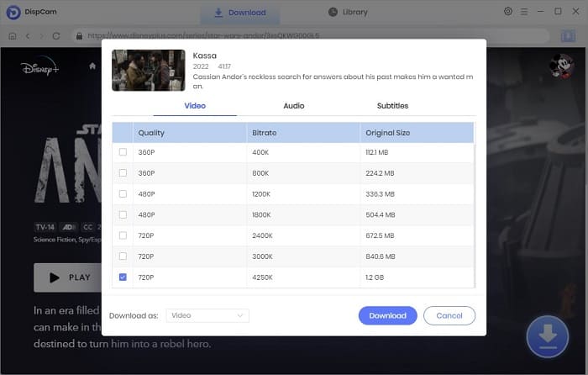Screen dimensions: 588x375
Task: Click the Cancel button
Action: click(x=449, y=315)
